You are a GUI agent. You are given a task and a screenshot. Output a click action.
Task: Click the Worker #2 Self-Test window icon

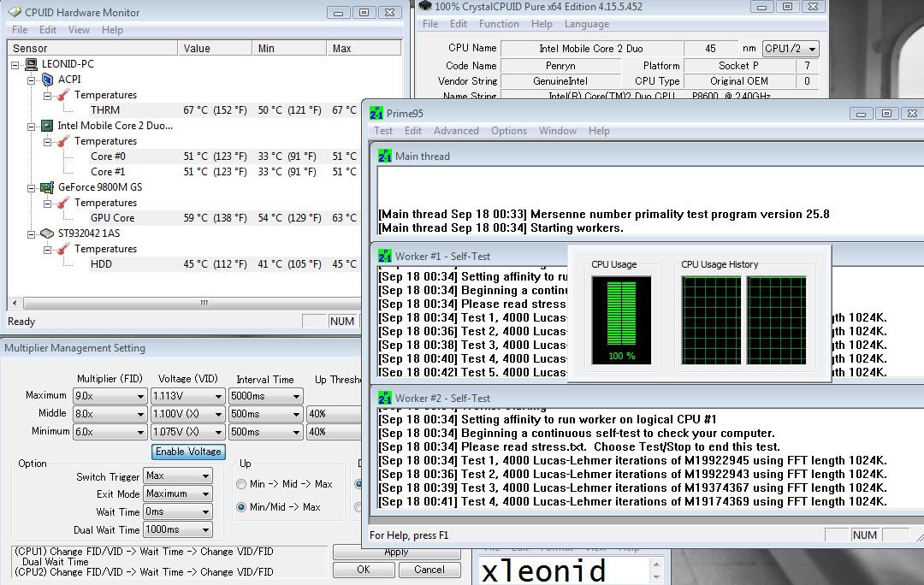[x=385, y=399]
